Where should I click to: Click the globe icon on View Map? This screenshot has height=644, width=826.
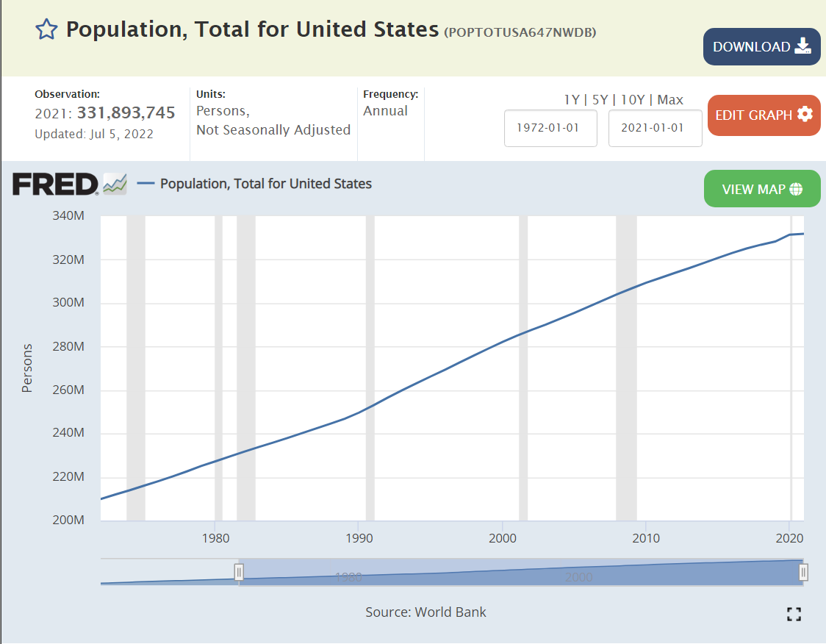796,189
